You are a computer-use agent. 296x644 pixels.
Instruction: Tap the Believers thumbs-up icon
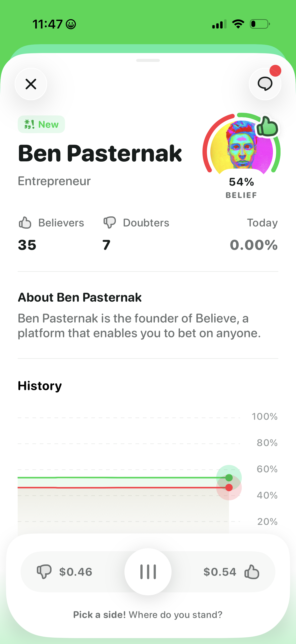pyautogui.click(x=25, y=223)
